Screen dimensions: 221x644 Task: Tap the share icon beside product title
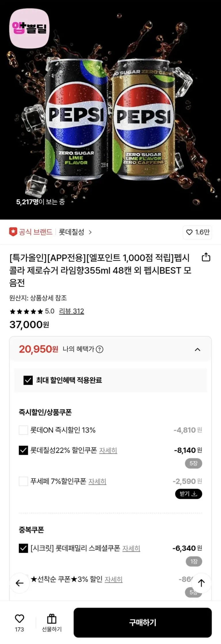tap(206, 257)
